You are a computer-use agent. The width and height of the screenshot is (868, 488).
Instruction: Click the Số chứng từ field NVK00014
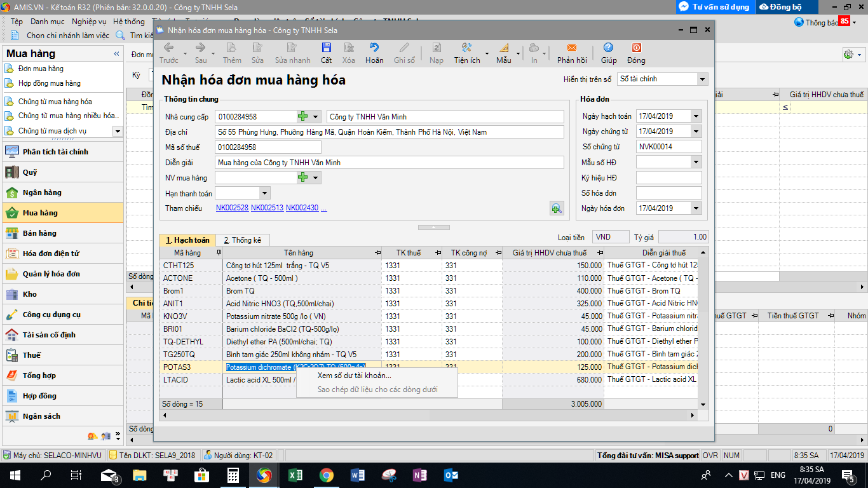[669, 147]
